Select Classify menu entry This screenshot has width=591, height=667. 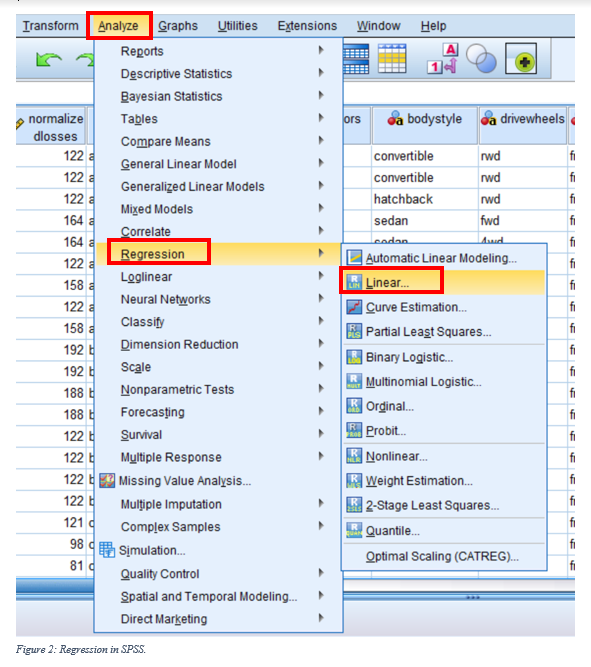tap(218, 322)
